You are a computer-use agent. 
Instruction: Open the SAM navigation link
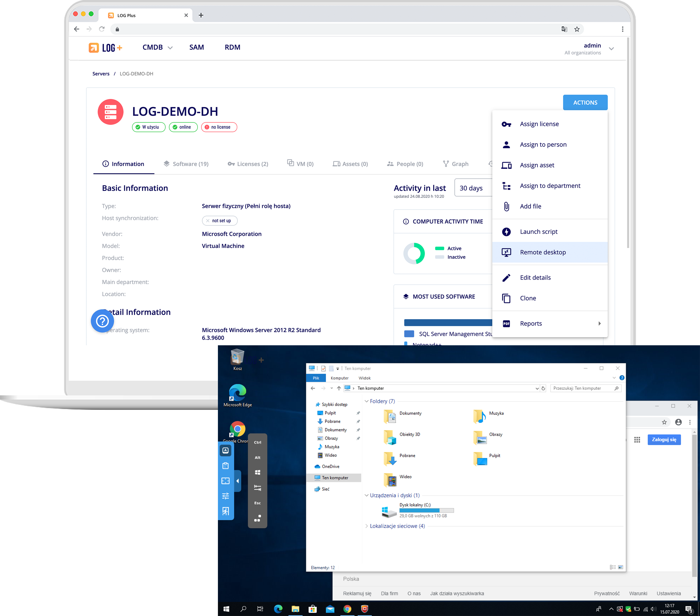pyautogui.click(x=197, y=47)
